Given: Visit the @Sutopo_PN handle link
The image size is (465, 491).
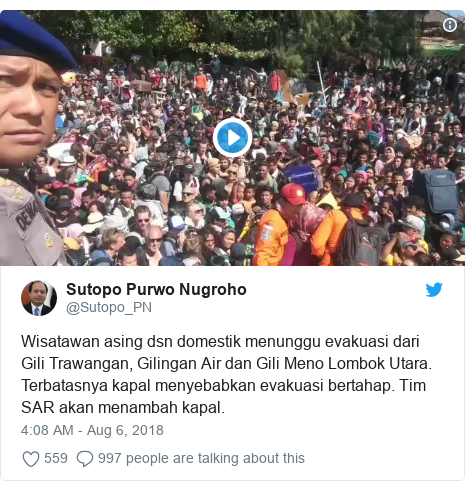Looking at the screenshot, I should [109, 307].
